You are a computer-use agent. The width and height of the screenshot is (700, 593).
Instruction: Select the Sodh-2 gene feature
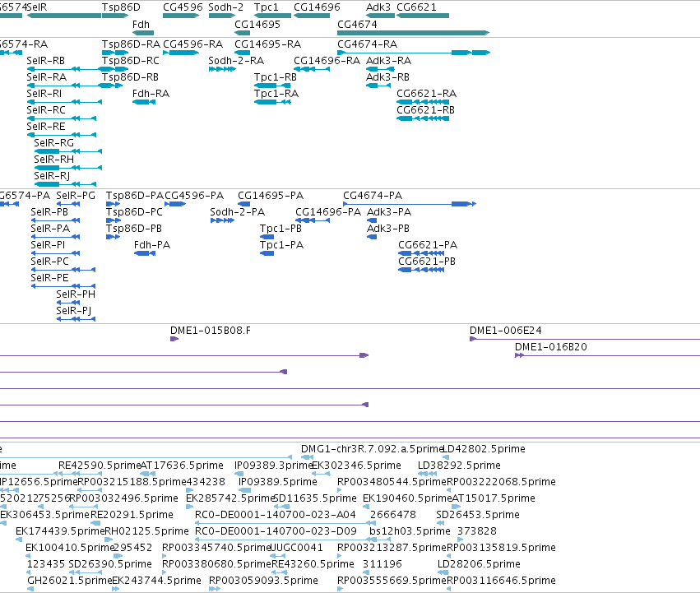click(222, 16)
